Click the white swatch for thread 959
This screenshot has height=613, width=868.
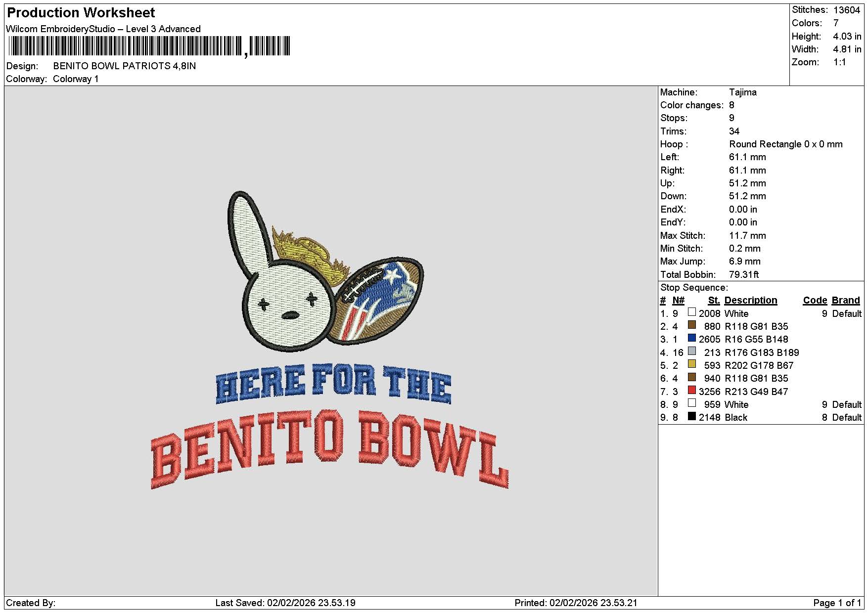(692, 403)
